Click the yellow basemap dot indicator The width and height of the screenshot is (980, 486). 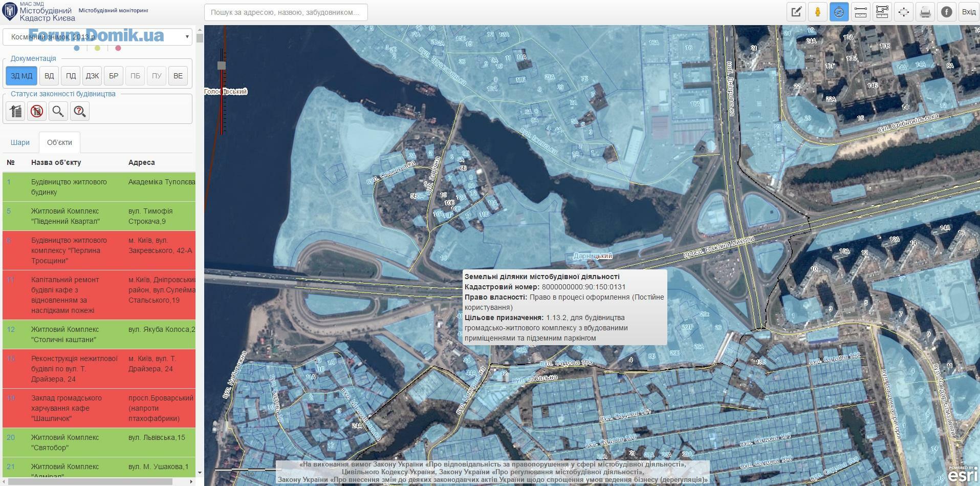tap(97, 48)
